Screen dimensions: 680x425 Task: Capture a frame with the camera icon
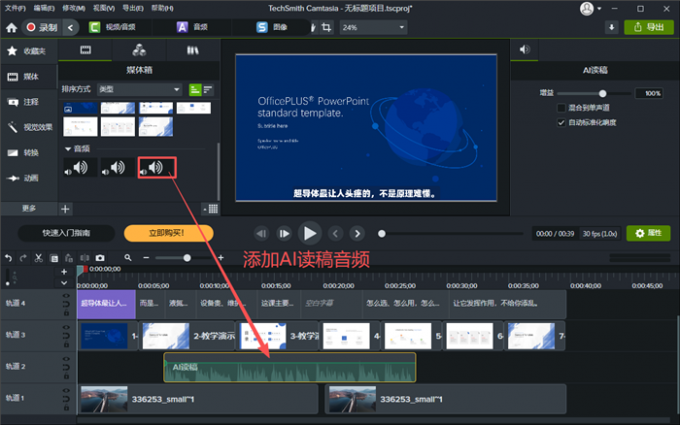point(100,258)
